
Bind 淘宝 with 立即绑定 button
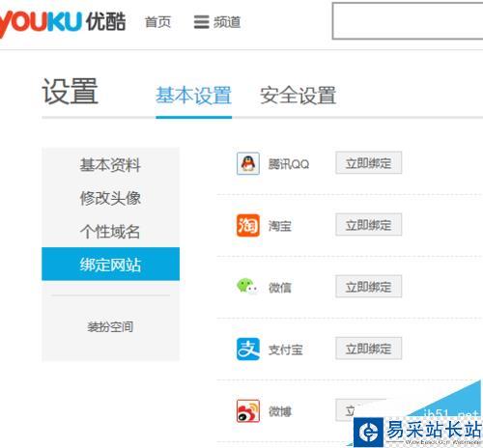(x=369, y=225)
